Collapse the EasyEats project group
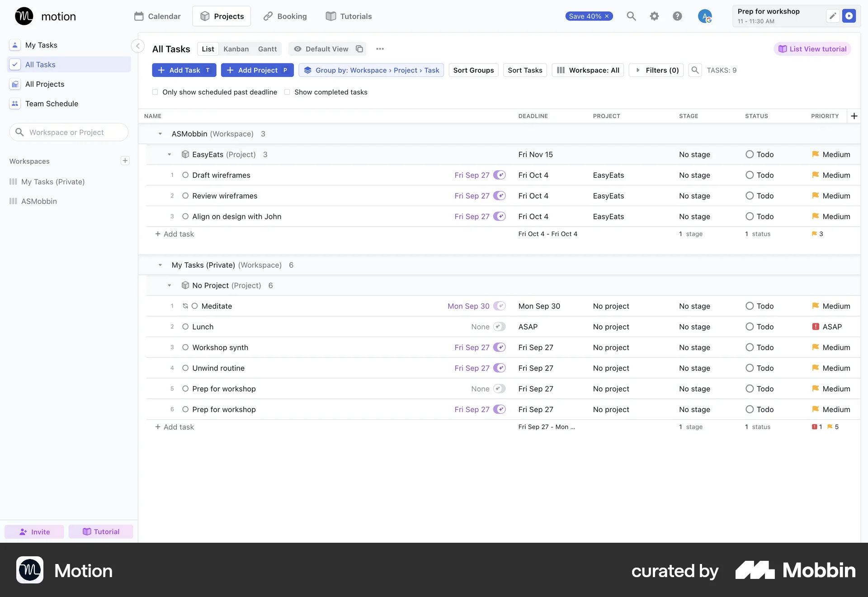The width and height of the screenshot is (868, 597). [x=170, y=154]
